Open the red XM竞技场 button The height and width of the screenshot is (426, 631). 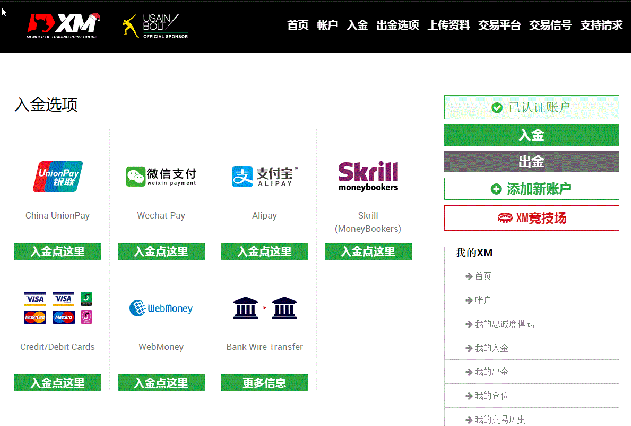point(531,217)
